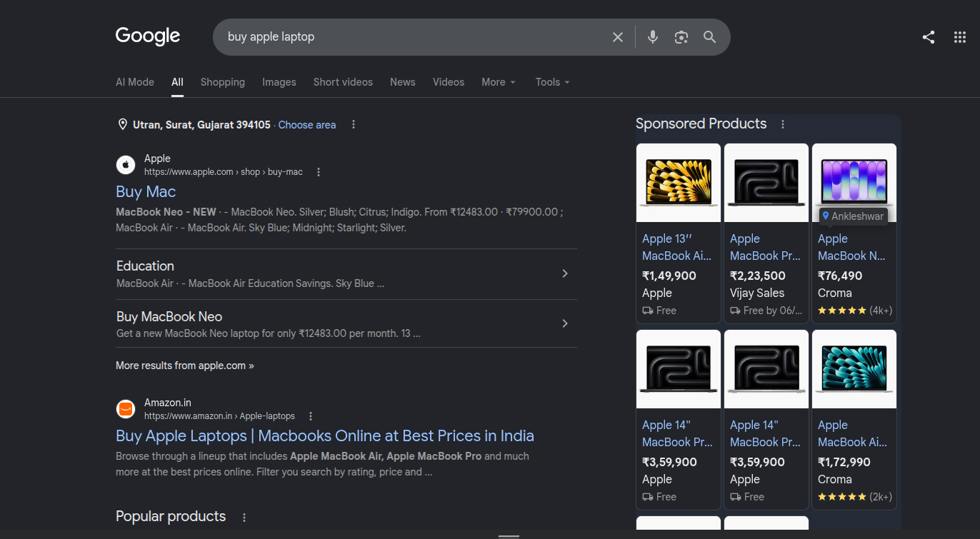
Task: Click the search input field
Action: (x=414, y=37)
